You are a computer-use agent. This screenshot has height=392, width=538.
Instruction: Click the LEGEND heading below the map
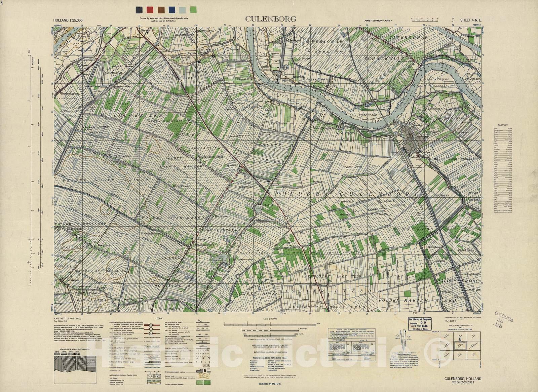coord(159,318)
